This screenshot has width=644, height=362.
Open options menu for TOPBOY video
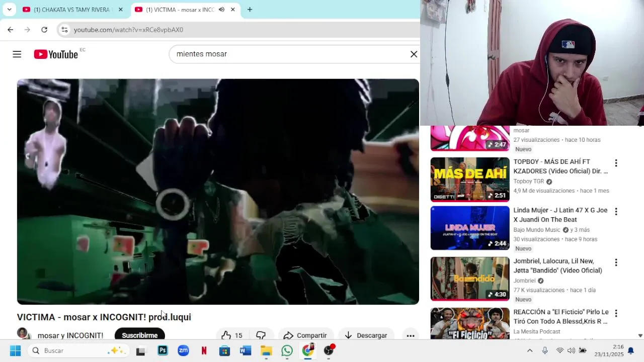tap(616, 163)
